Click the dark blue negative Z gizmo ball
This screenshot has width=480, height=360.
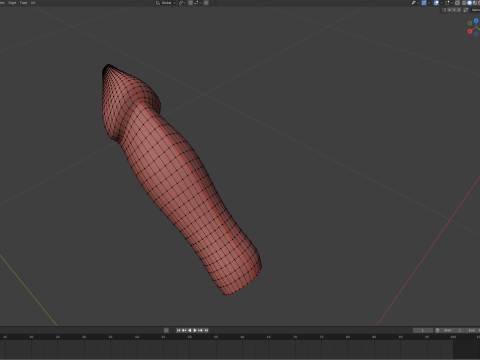point(476,34)
